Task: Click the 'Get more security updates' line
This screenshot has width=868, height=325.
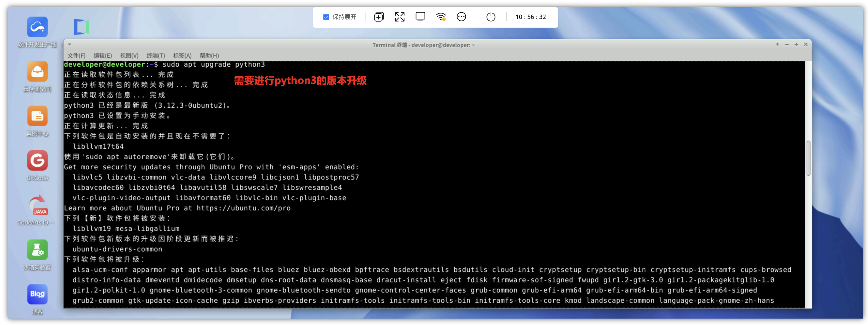Action: click(x=211, y=167)
